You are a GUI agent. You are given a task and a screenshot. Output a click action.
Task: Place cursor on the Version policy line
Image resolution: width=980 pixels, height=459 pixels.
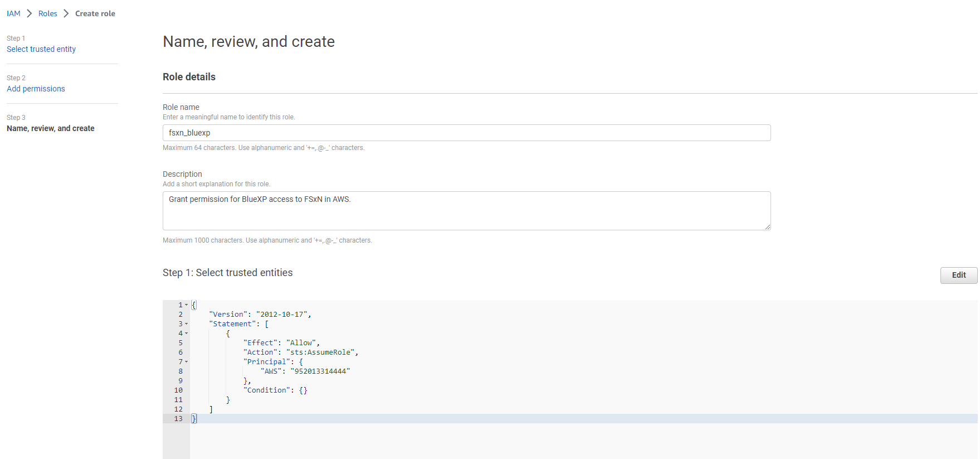click(x=260, y=315)
